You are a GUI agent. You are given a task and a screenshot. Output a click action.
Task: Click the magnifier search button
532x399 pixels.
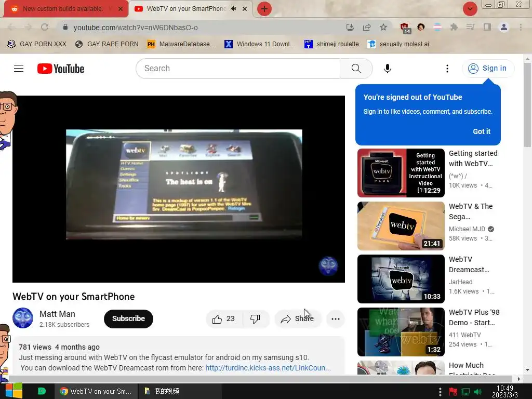pyautogui.click(x=356, y=69)
